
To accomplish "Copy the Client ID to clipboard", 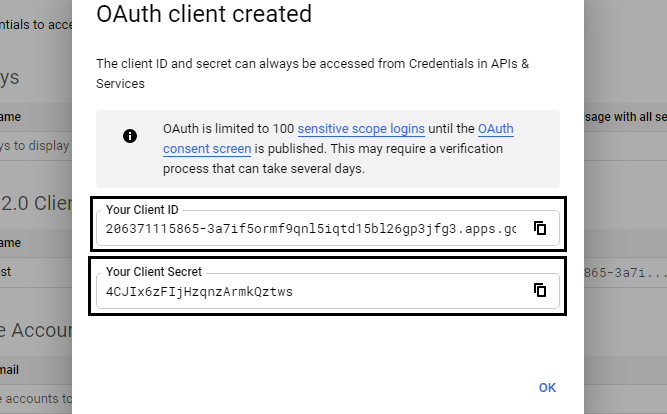I will coord(540,228).
